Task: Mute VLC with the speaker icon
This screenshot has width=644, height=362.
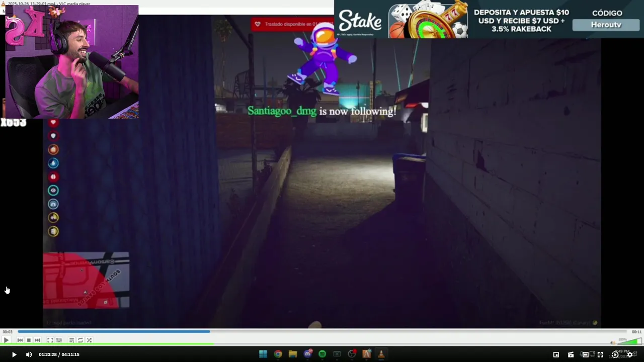Action: click(x=613, y=342)
